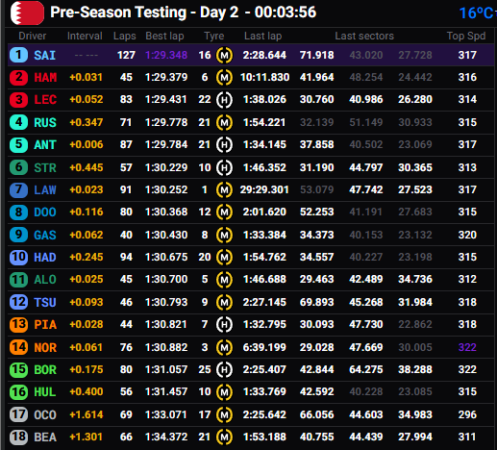The height and width of the screenshot is (450, 497).
Task: Click position 18 badge for BEA
Action: (x=19, y=437)
